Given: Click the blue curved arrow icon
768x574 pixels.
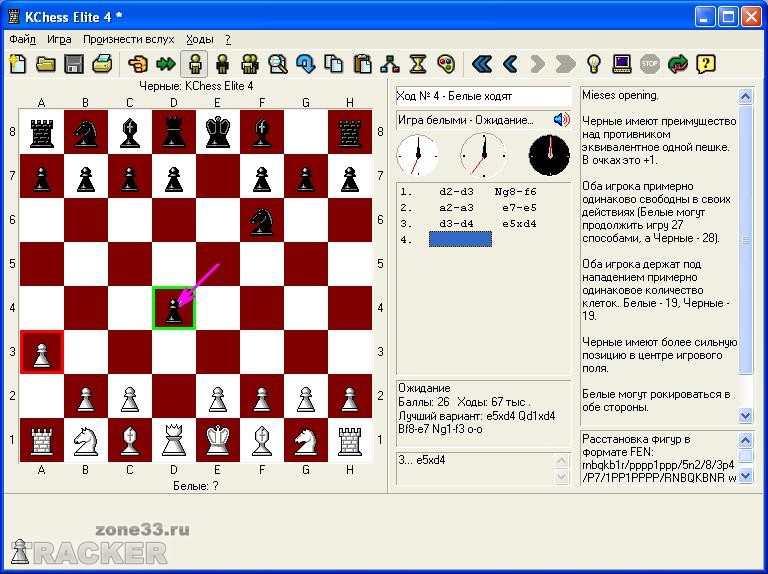Looking at the screenshot, I should 306,64.
